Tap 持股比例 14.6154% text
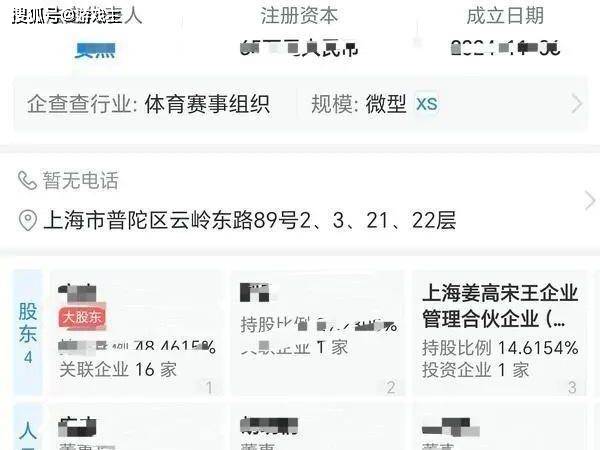The image size is (600, 450). click(500, 348)
